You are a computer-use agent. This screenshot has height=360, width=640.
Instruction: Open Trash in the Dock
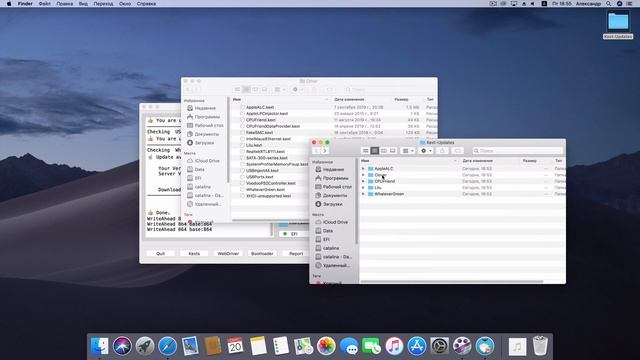tap(540, 346)
